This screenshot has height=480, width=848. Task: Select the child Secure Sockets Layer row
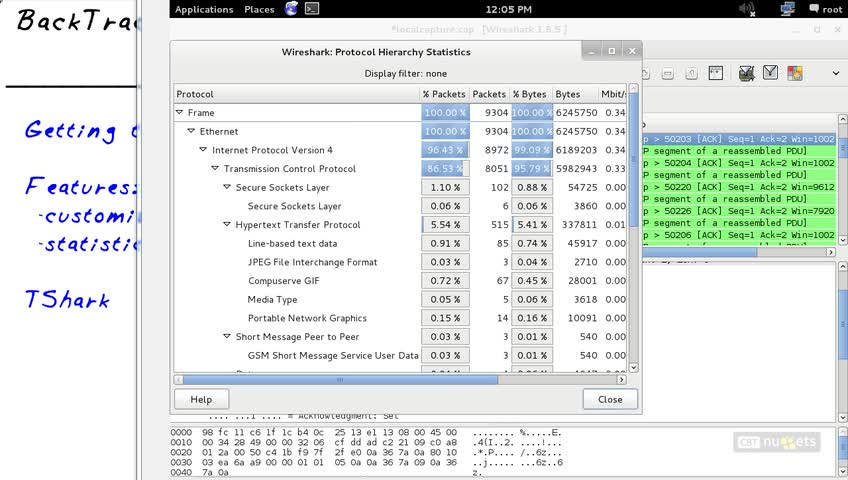pyautogui.click(x=400, y=206)
